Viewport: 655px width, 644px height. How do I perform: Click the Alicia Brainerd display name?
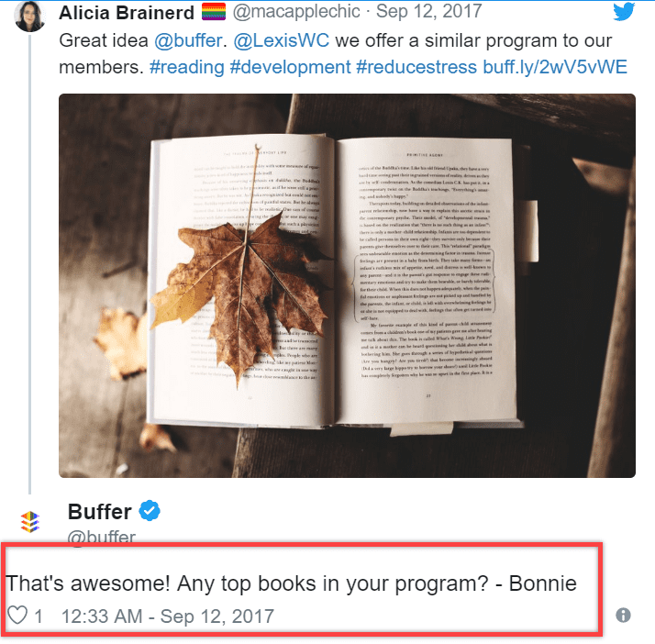[127, 13]
